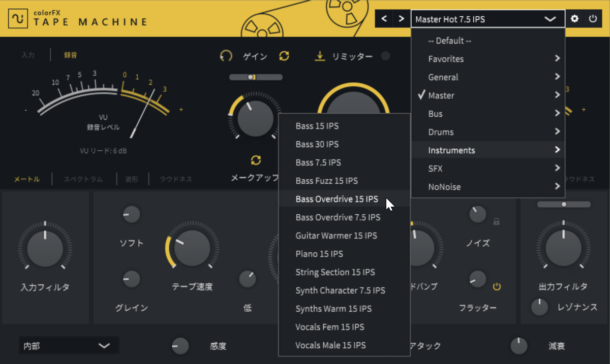Open plugin settings gear icon

[x=575, y=19]
